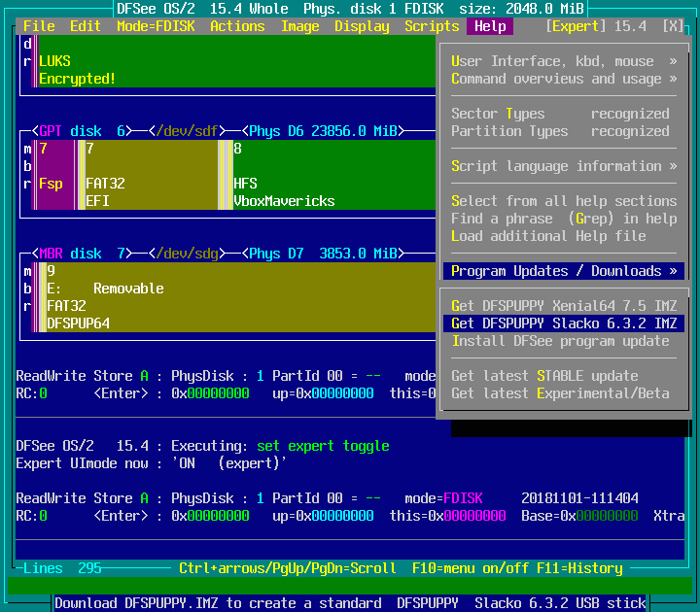Expand Program Updates / Downloads submenu
700x612 pixels.
(x=564, y=271)
